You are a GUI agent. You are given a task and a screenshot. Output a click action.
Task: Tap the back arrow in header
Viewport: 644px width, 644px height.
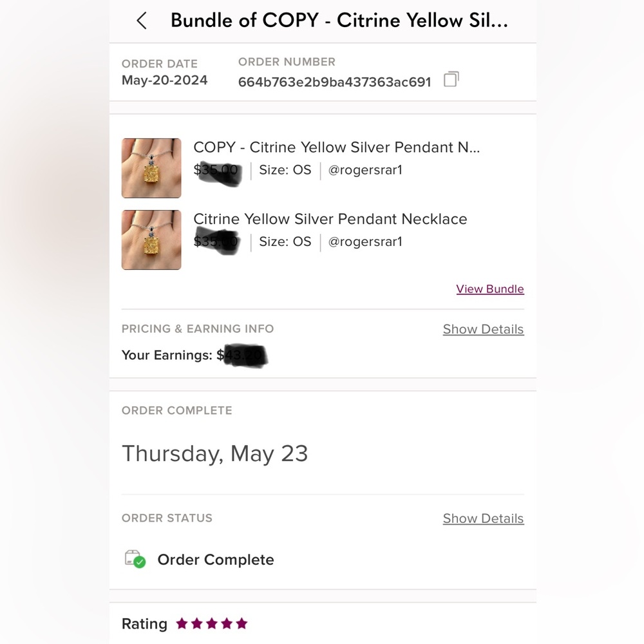click(142, 21)
